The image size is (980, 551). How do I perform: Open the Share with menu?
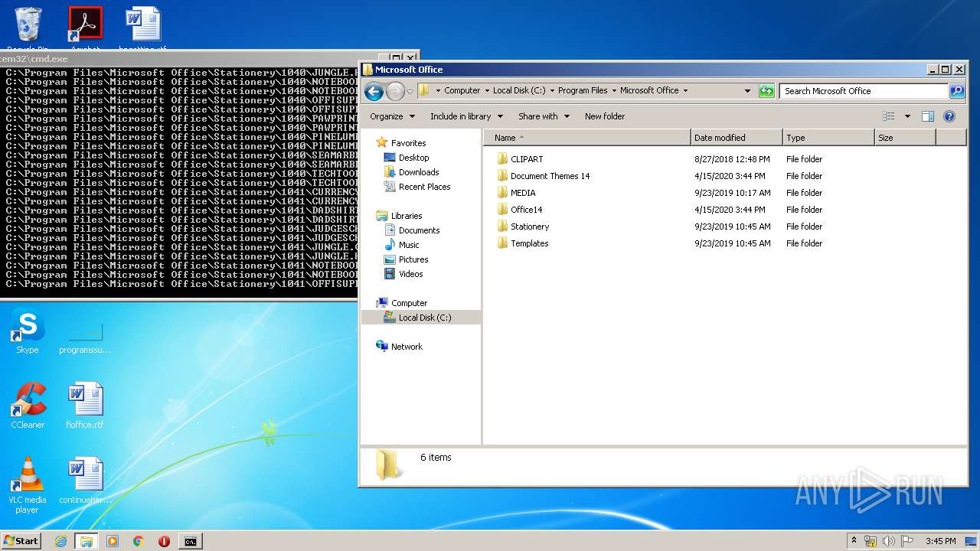(x=544, y=116)
